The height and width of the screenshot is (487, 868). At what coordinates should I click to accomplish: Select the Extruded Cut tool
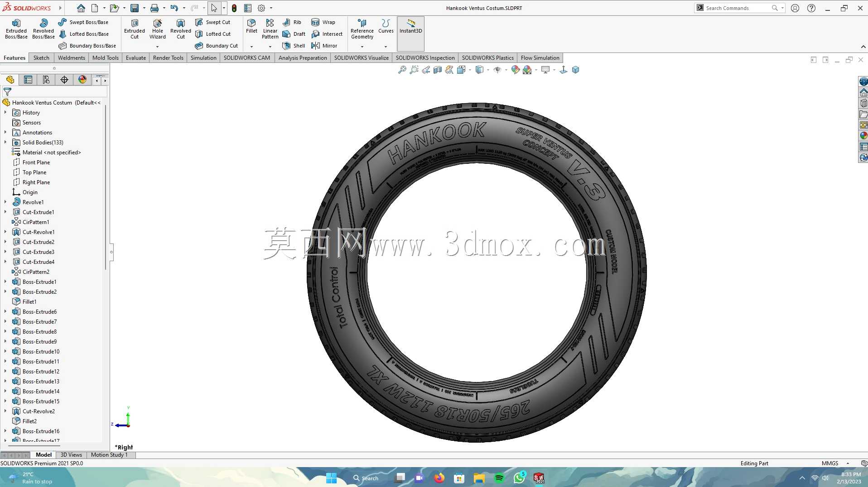135,29
